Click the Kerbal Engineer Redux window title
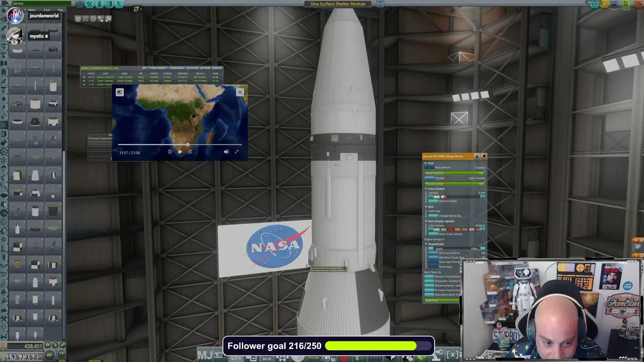The width and height of the screenshot is (644, 362). pyautogui.click(x=100, y=68)
